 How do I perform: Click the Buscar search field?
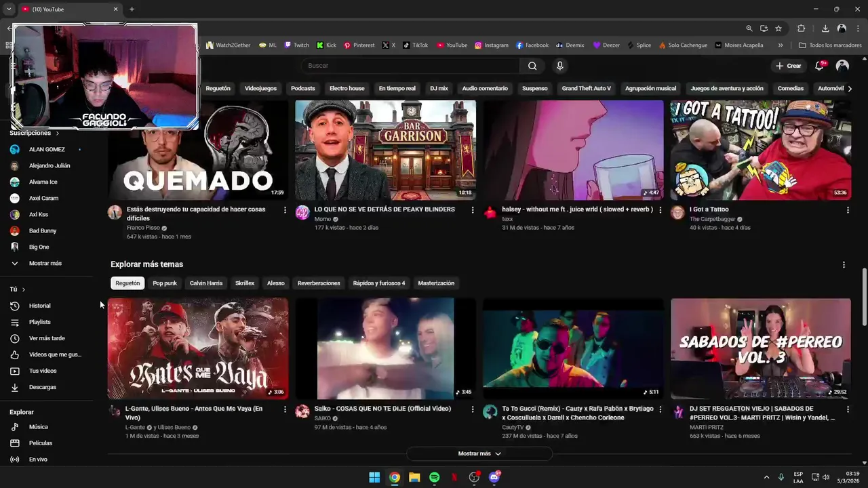[410, 66]
